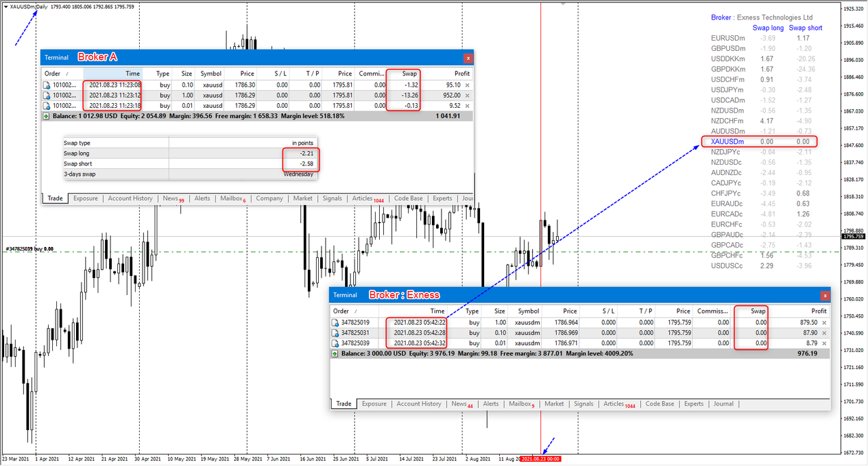Open Code Base tab in Exness terminal
The height and width of the screenshot is (466, 868).
click(x=660, y=404)
